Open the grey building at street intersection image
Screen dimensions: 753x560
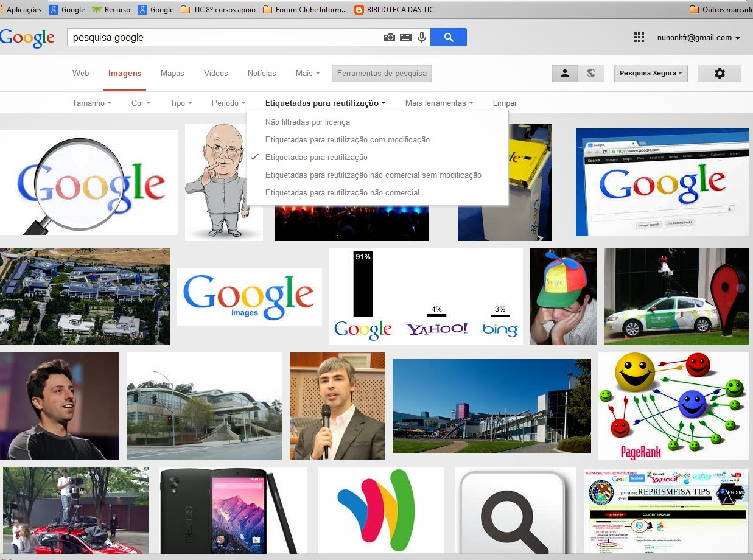pos(205,406)
